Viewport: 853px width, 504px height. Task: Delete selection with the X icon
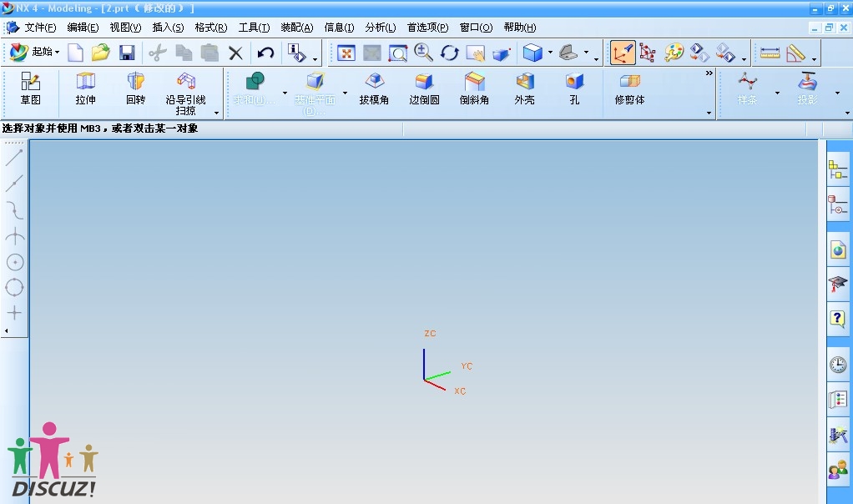(x=235, y=53)
